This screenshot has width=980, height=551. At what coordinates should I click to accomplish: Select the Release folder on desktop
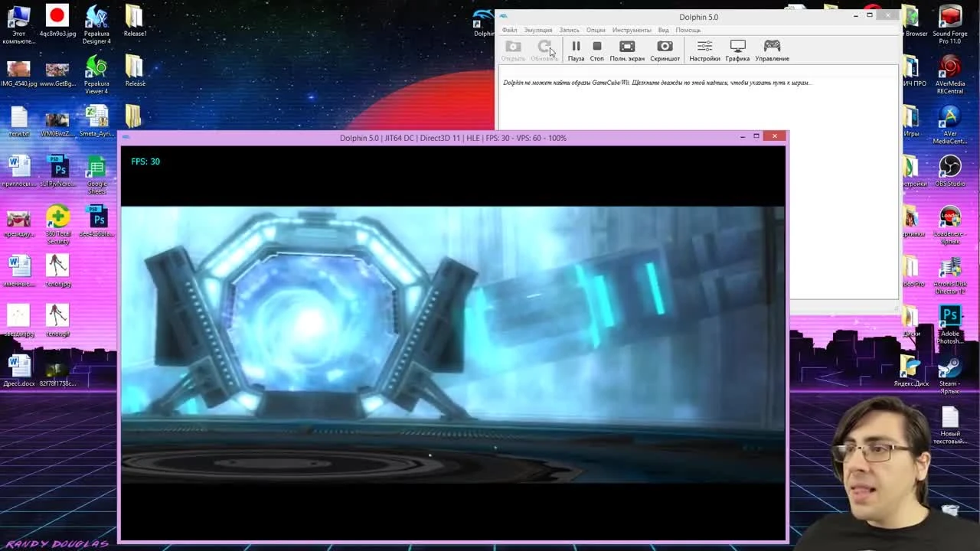(135, 71)
